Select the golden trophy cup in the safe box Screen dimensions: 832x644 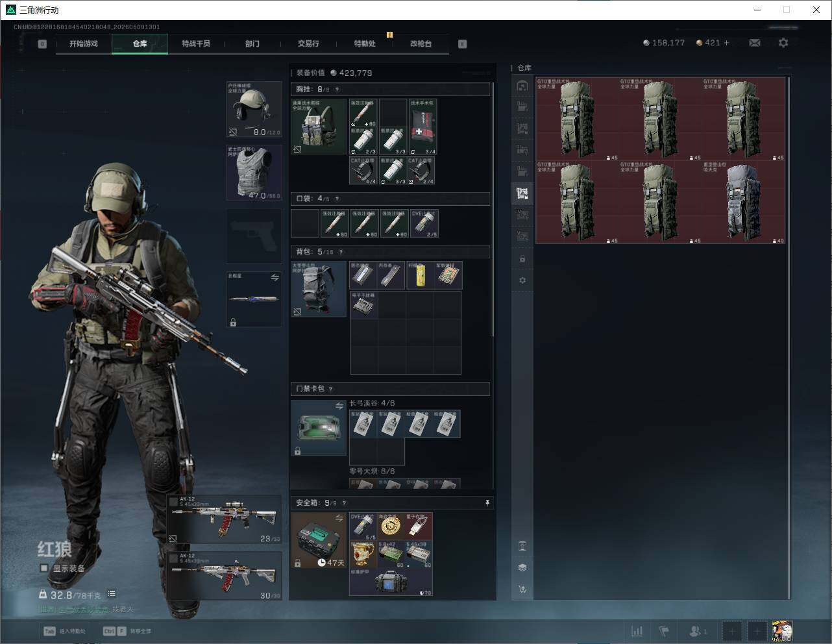pos(363,554)
